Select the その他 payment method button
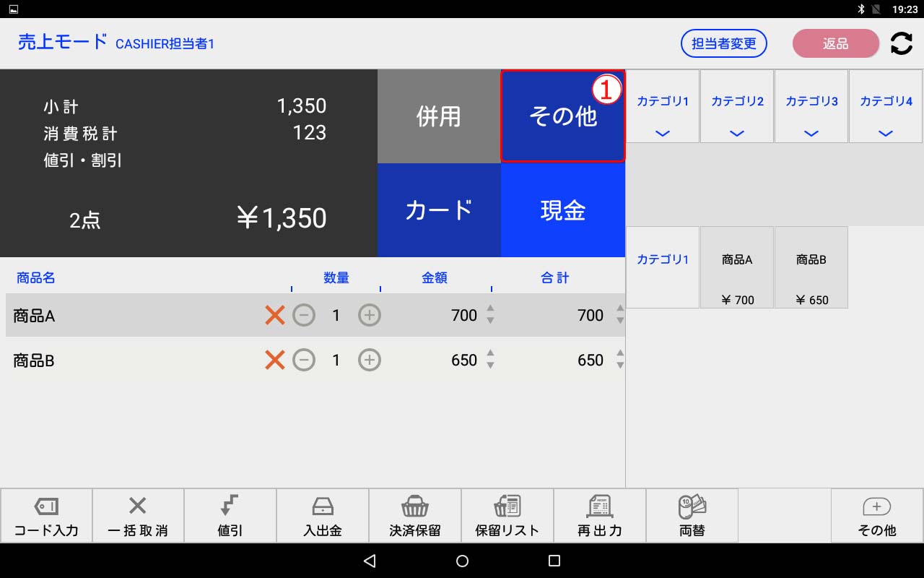Image resolution: width=924 pixels, height=578 pixels. pyautogui.click(x=563, y=116)
